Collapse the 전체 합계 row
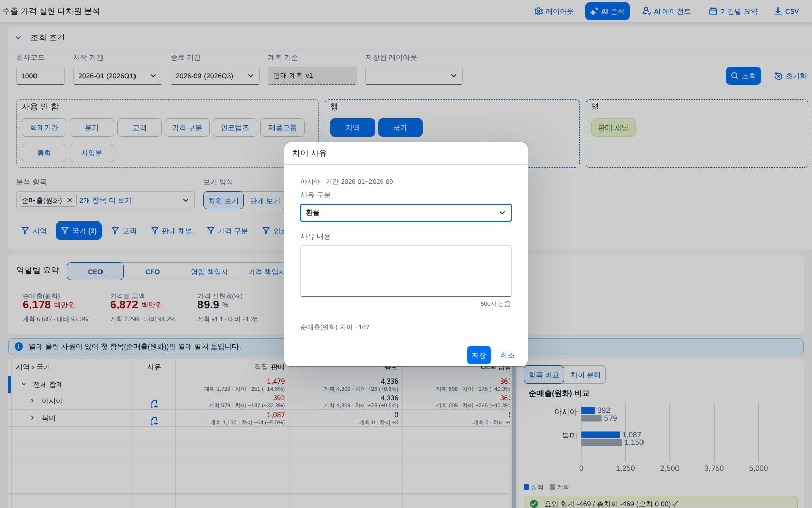 coord(23,384)
